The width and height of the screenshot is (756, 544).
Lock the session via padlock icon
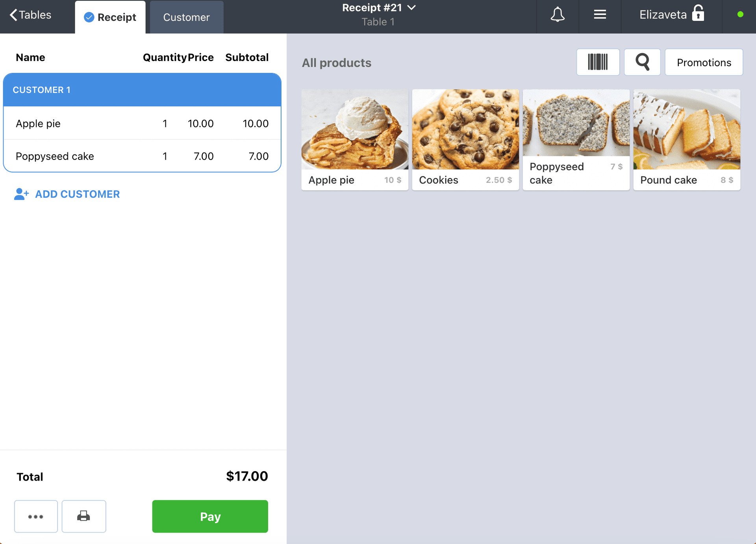(x=698, y=13)
